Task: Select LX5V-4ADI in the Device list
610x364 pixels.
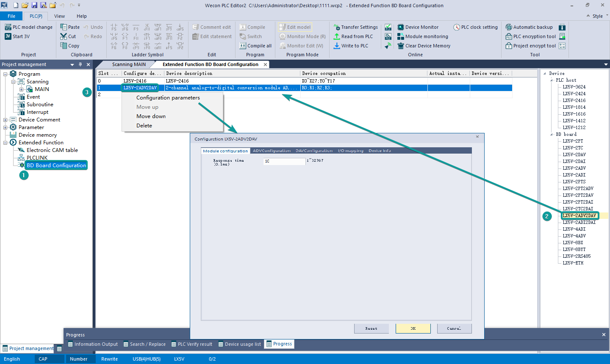Action: [x=574, y=229]
